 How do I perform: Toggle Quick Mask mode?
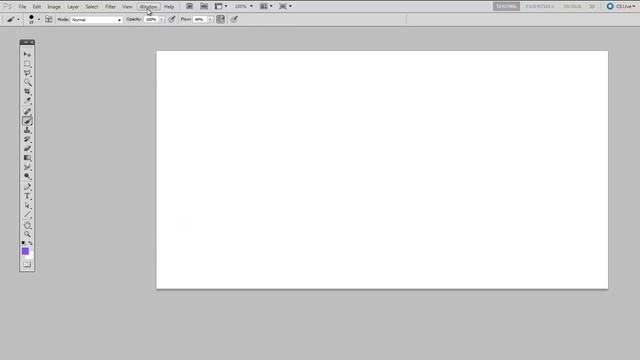pos(27,264)
